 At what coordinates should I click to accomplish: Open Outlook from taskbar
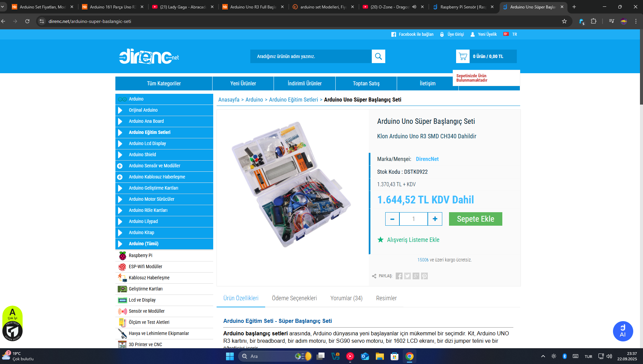click(x=365, y=356)
